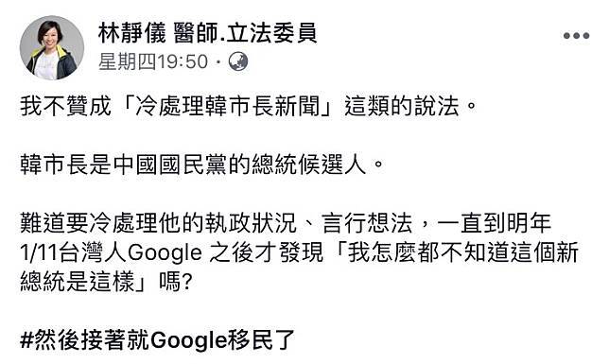Select the first paragraph starting 我不贊成

pyautogui.click(x=249, y=106)
